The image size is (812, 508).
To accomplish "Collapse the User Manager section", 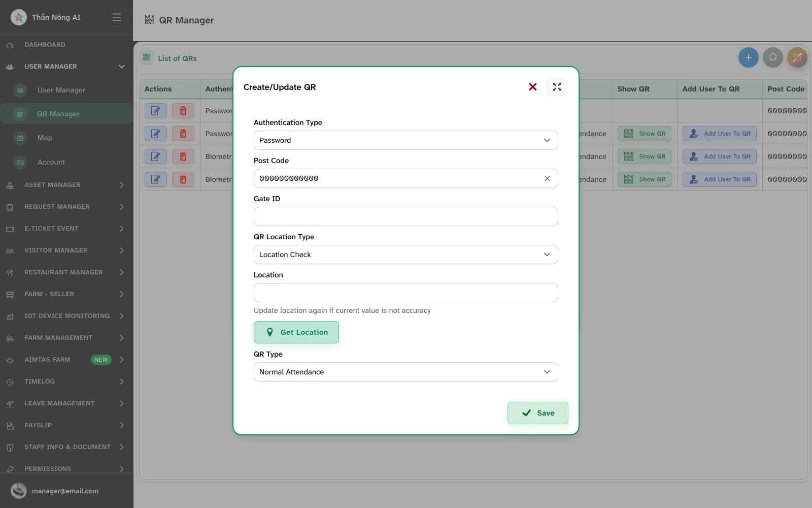I will click(66, 67).
